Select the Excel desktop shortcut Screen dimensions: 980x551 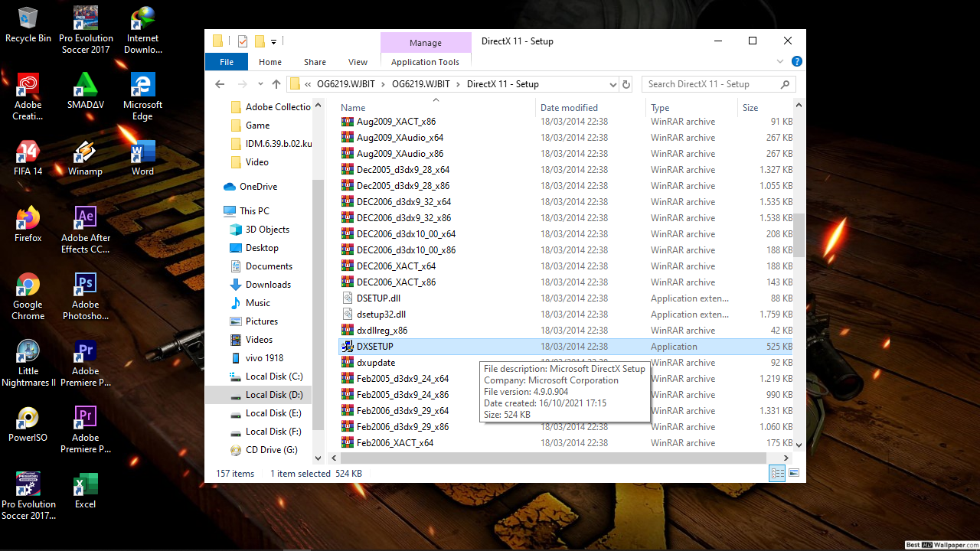(x=85, y=491)
